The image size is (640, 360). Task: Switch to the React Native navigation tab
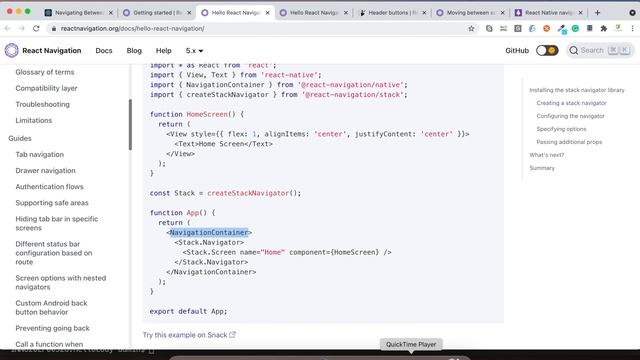pyautogui.click(x=548, y=13)
